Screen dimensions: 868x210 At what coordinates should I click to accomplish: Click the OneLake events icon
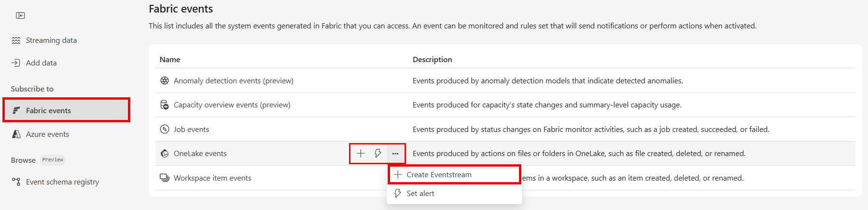pos(165,154)
